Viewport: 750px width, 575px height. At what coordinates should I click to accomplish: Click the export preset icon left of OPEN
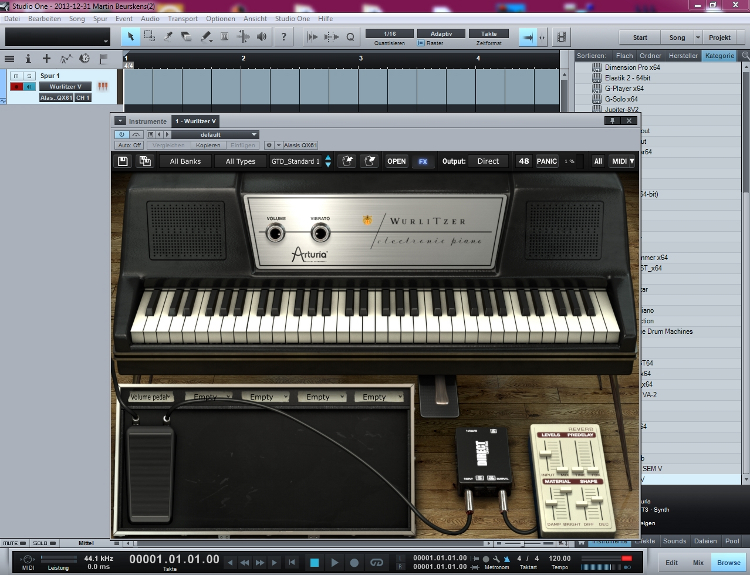point(370,161)
